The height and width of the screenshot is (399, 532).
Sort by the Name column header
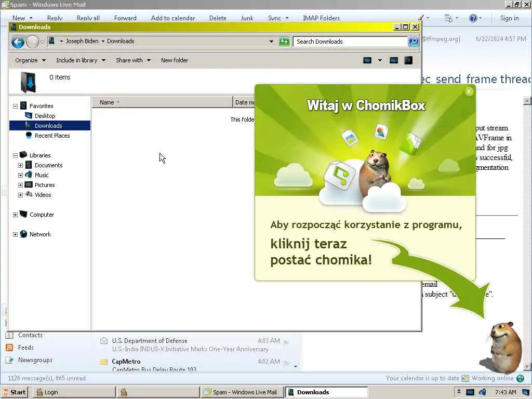pos(162,102)
